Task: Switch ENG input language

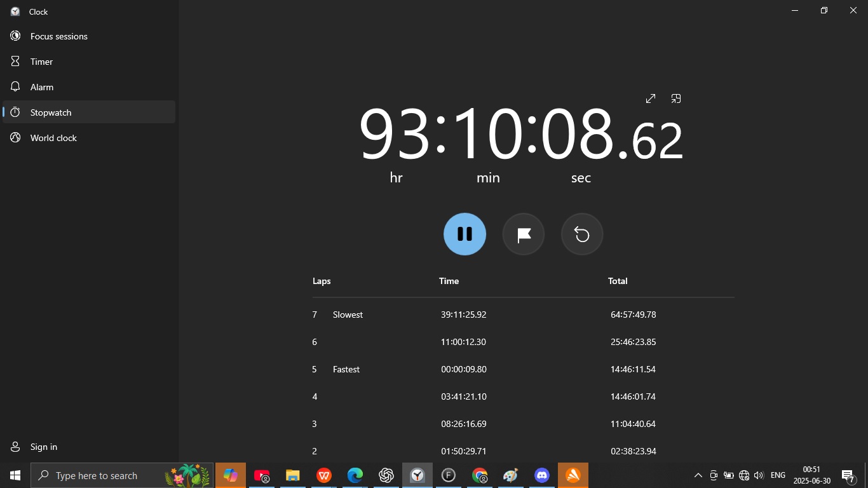Action: 778,475
